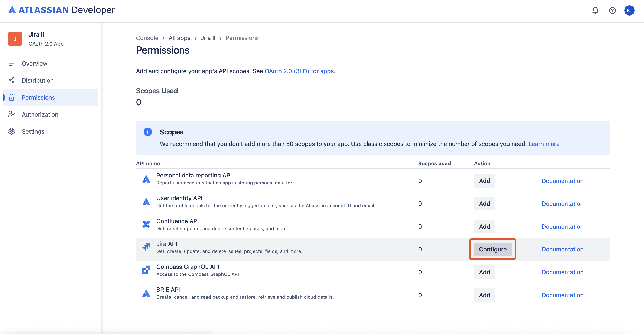Open the RT user avatar menu

(x=629, y=10)
